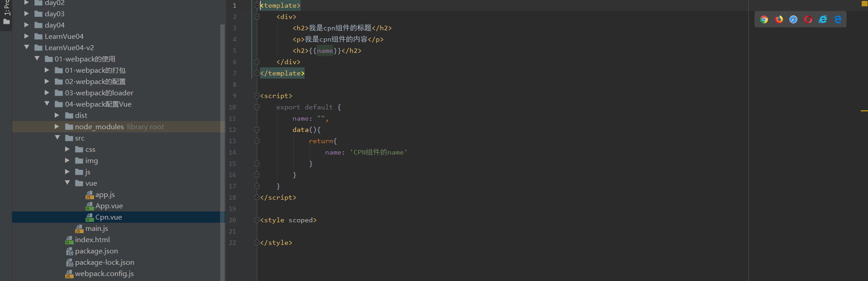Click the Cpn.vue file icon
868x281 pixels.
[x=90, y=217]
